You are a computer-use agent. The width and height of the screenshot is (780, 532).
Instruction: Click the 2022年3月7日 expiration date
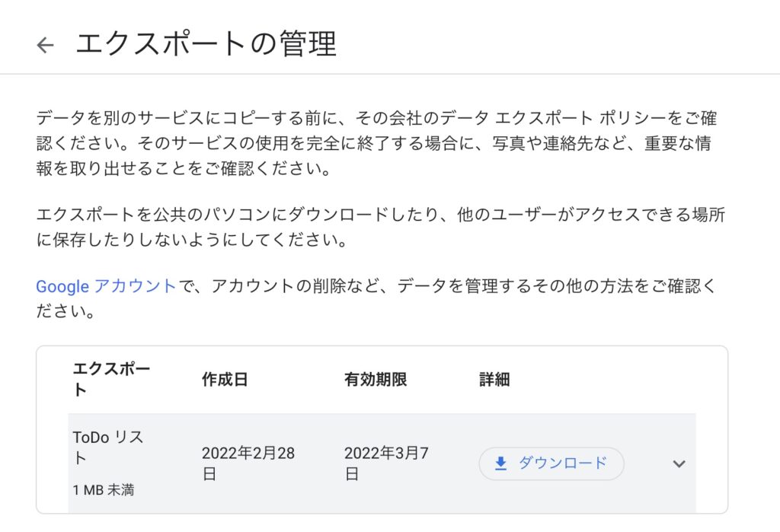(x=386, y=464)
